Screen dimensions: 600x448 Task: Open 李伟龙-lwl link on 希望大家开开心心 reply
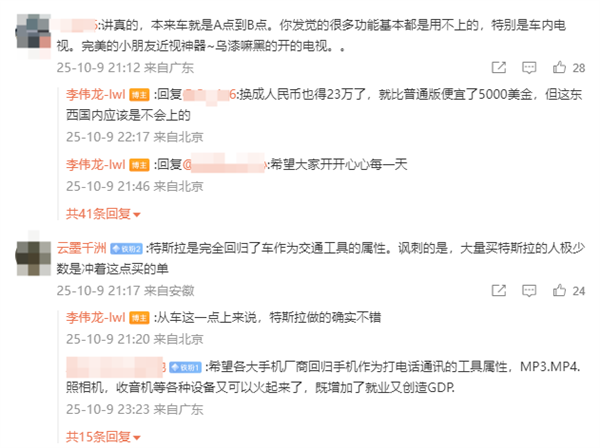pos(96,165)
